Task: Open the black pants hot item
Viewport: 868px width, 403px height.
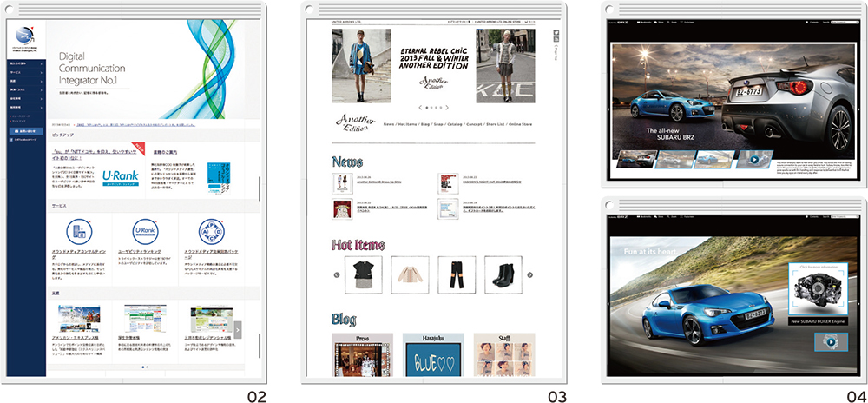Action: pos(457,274)
